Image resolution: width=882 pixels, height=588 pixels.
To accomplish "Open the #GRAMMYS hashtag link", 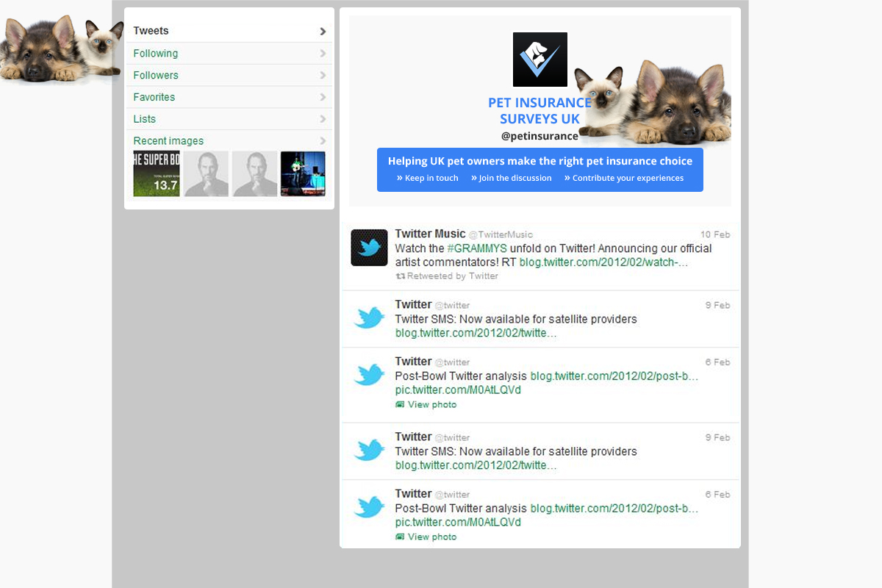I will [477, 248].
